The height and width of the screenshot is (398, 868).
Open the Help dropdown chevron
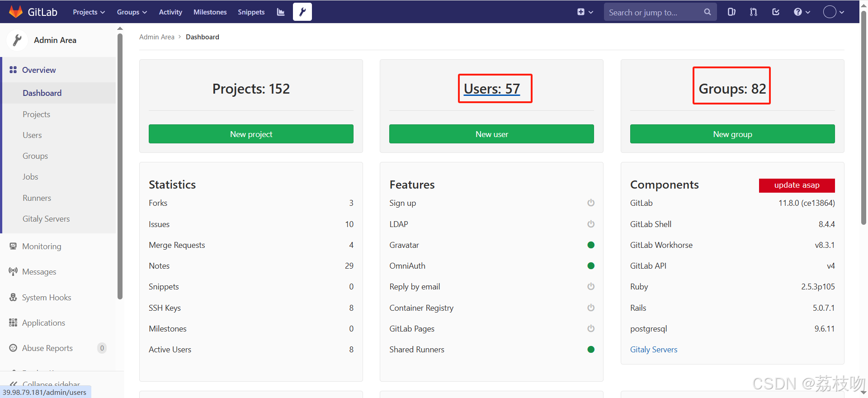pyautogui.click(x=808, y=12)
